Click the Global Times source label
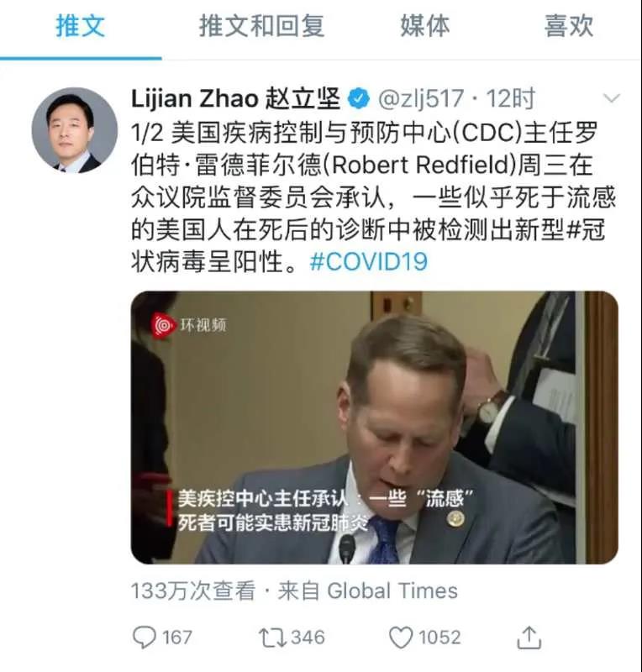Viewport: 642px width, 672px height. (392, 591)
